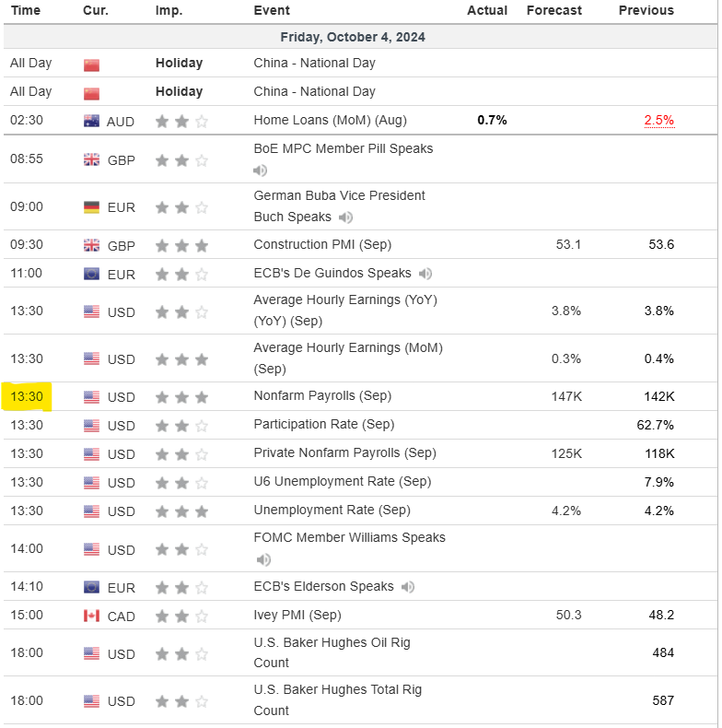722x728 pixels.
Task: Play audio for German Buba Buch Speaks
Action: [345, 217]
